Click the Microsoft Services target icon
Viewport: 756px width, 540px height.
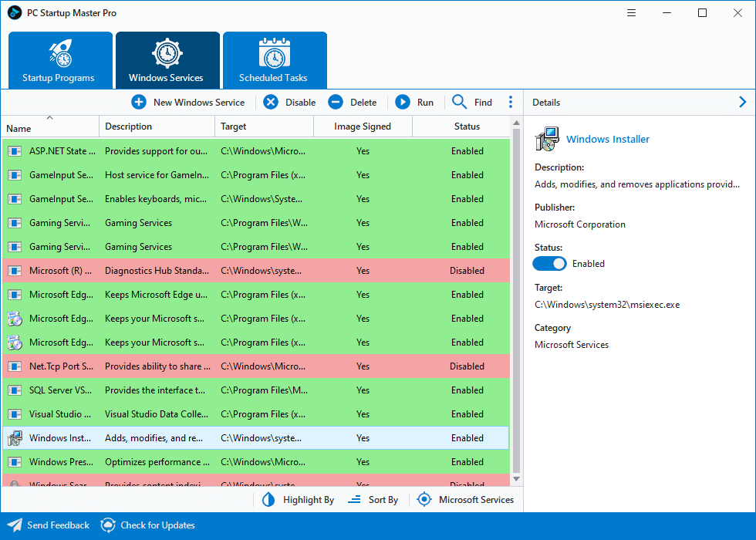(424, 500)
